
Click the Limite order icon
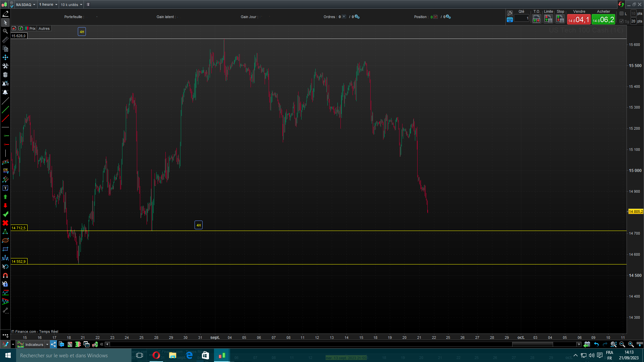tap(548, 19)
